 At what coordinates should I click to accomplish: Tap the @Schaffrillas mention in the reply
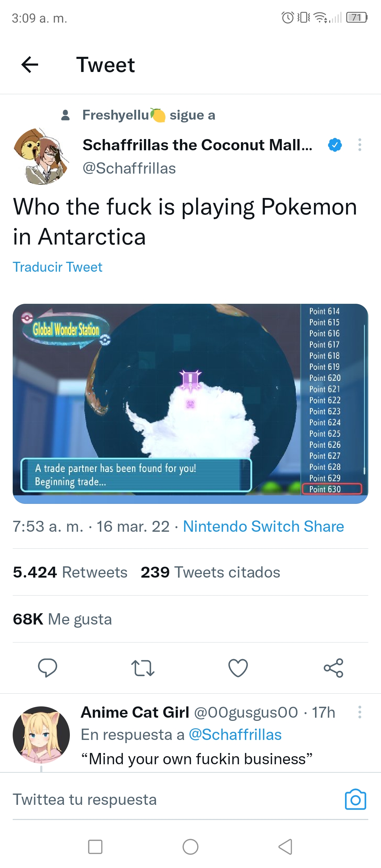pyautogui.click(x=235, y=735)
